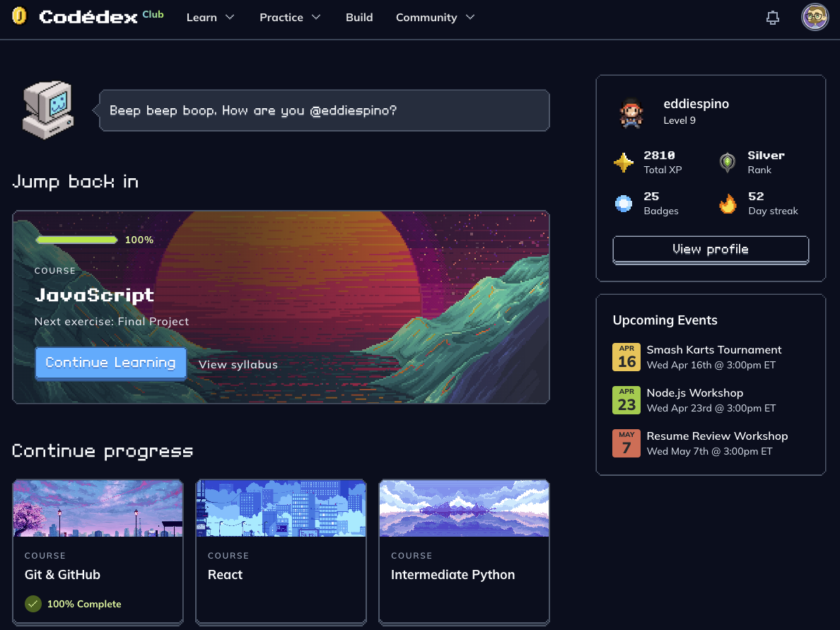Image resolution: width=840 pixels, height=630 pixels.
Task: Click the gold Total XP star icon
Action: 624,163
